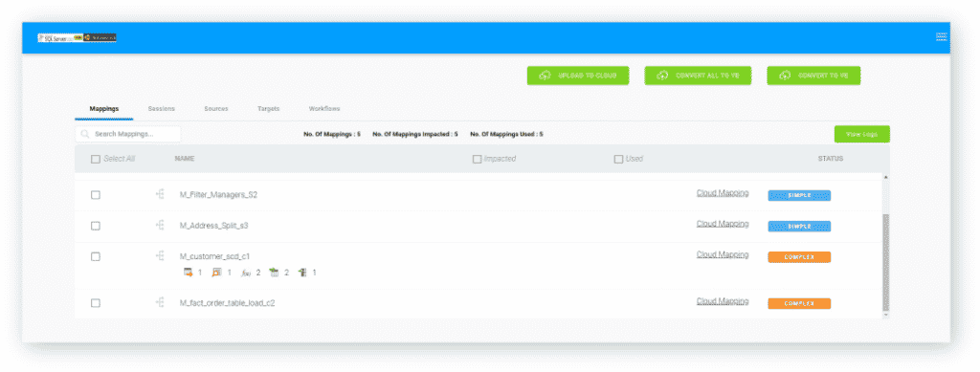The width and height of the screenshot is (980, 372).
Task: Open Cloud Mapping link for M_customer_scd_c1
Action: pyautogui.click(x=723, y=254)
